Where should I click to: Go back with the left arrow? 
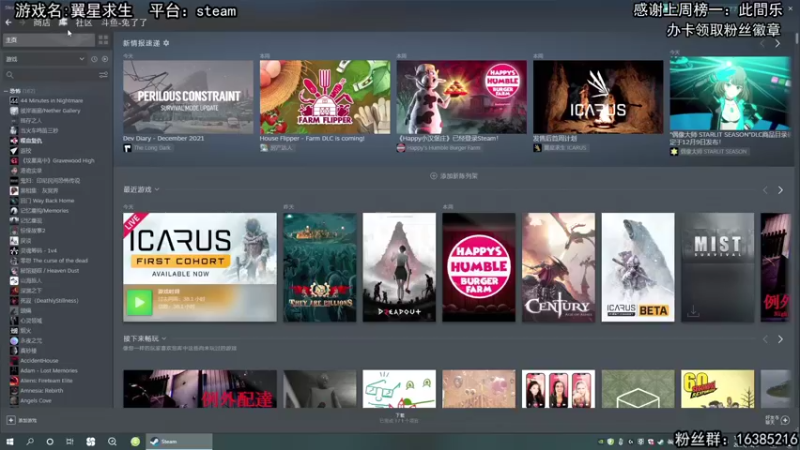click(x=9, y=22)
